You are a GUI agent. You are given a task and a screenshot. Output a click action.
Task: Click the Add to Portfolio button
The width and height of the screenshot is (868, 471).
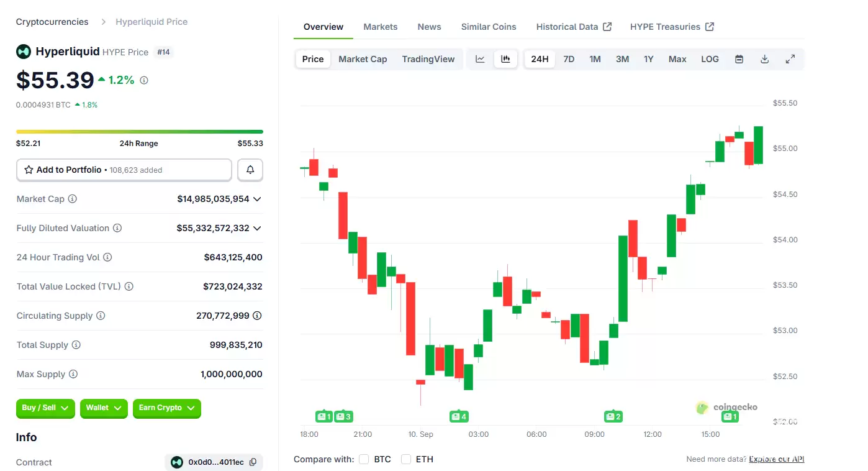[x=124, y=170]
